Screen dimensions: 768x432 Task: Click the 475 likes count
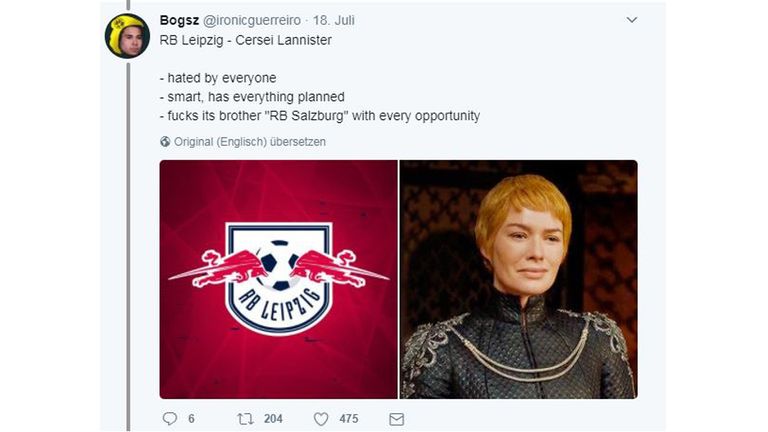(348, 418)
